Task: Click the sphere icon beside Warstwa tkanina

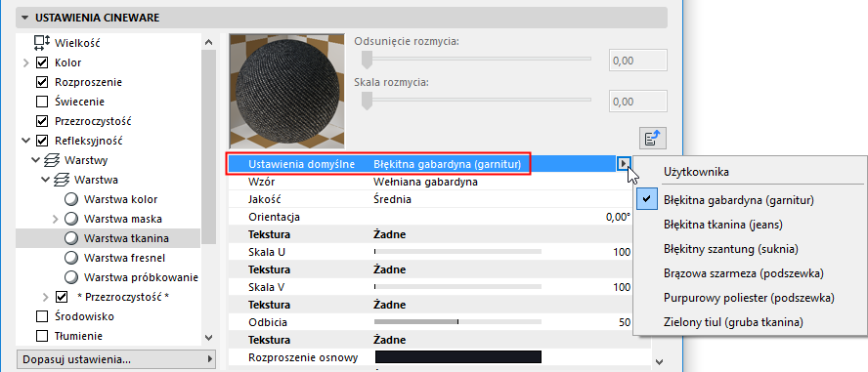Action: tap(71, 238)
